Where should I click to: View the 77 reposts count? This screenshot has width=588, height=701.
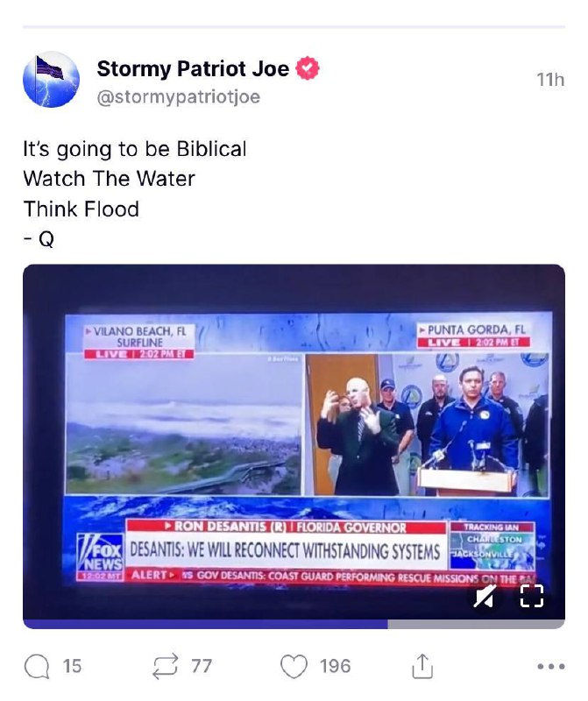tap(202, 667)
